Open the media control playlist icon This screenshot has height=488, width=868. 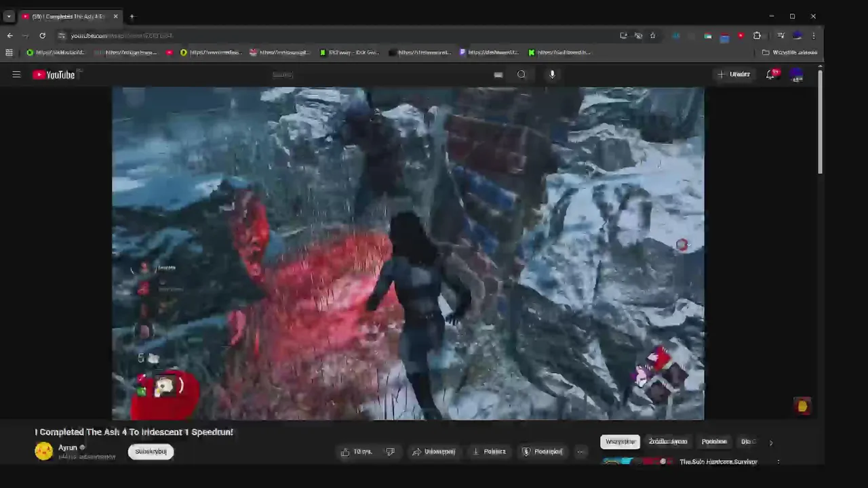click(x=781, y=35)
